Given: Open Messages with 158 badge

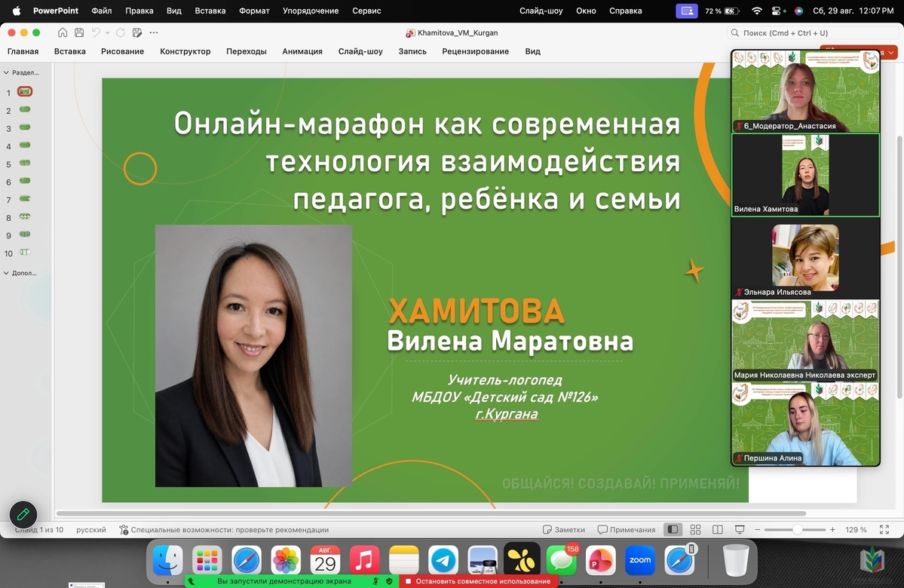Looking at the screenshot, I should click(x=561, y=560).
